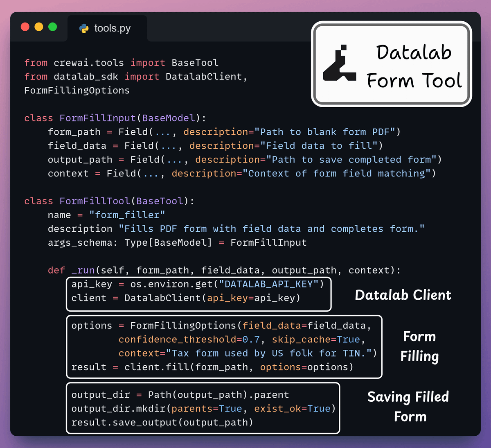The image size is (491, 448).
Task: Click the 'name = "form_filler"' line
Action: point(106,215)
